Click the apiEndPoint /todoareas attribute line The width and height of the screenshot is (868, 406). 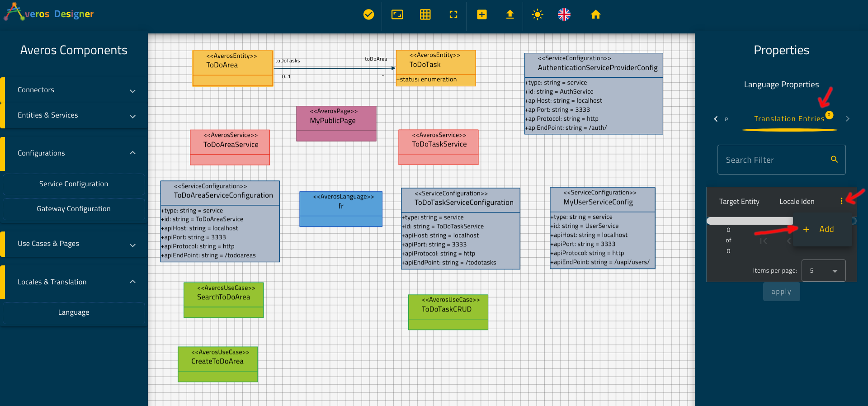(x=208, y=255)
